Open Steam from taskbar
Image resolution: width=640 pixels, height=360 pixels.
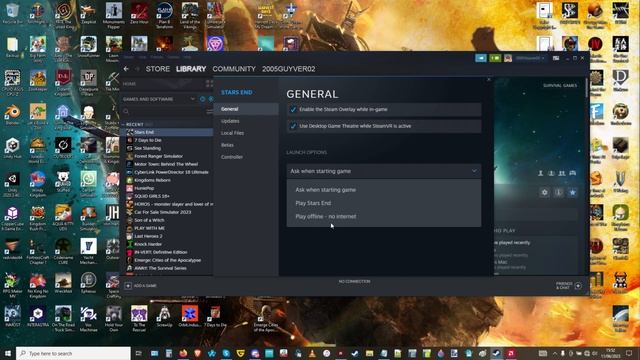point(496,353)
